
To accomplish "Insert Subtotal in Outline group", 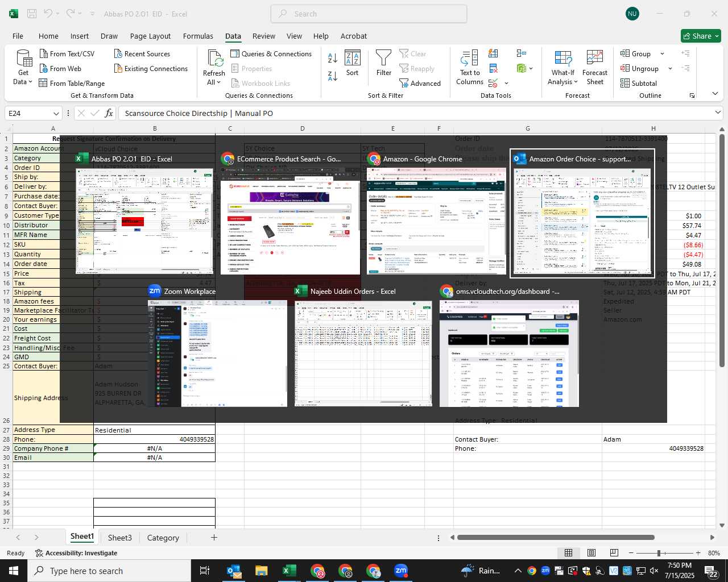I will click(x=639, y=83).
